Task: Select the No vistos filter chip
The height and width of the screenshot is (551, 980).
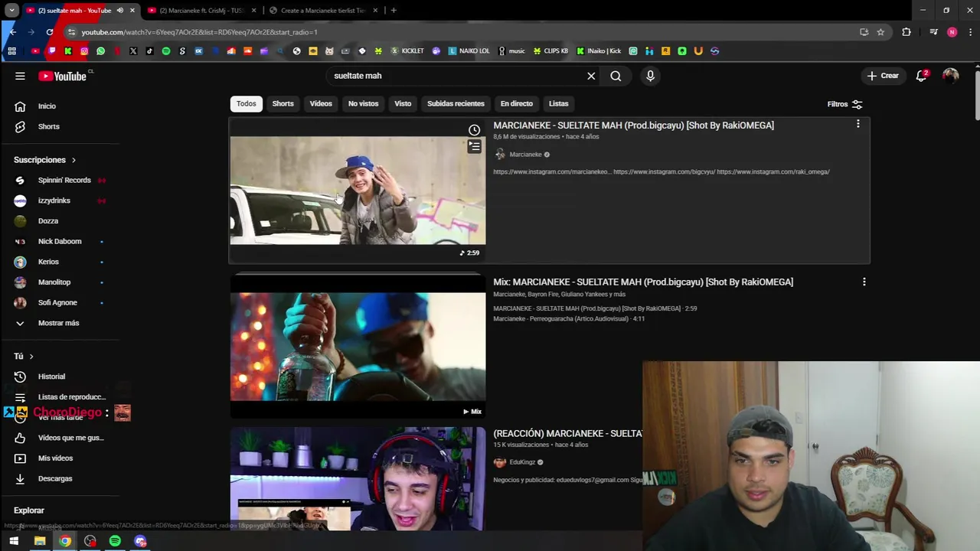Action: coord(363,103)
